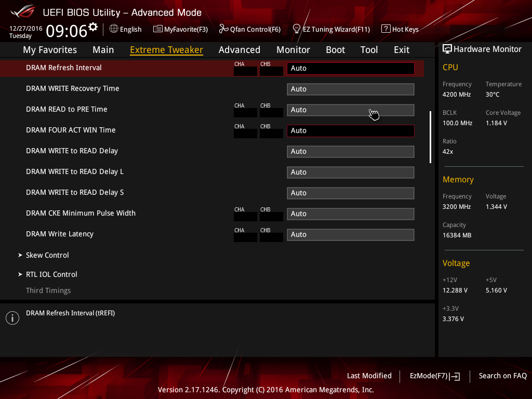The height and width of the screenshot is (399, 532).
Task: Click the DRAM Write Latency value field
Action: tap(351, 235)
